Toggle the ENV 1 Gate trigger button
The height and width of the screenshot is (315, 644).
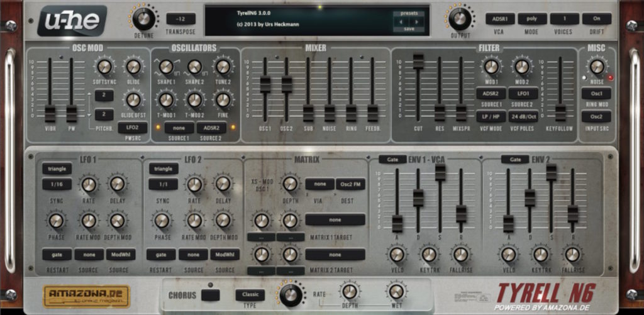point(392,159)
